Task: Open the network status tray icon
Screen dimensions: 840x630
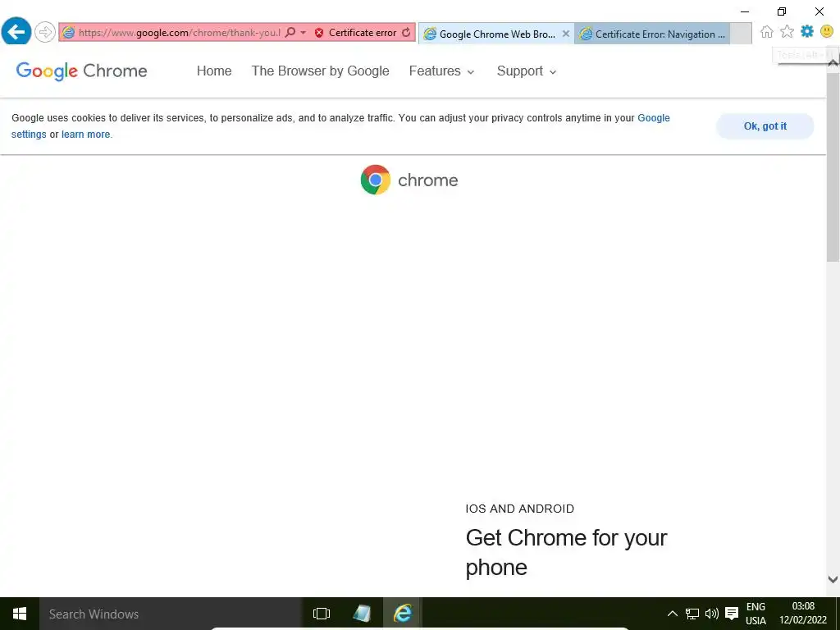Action: coord(692,614)
